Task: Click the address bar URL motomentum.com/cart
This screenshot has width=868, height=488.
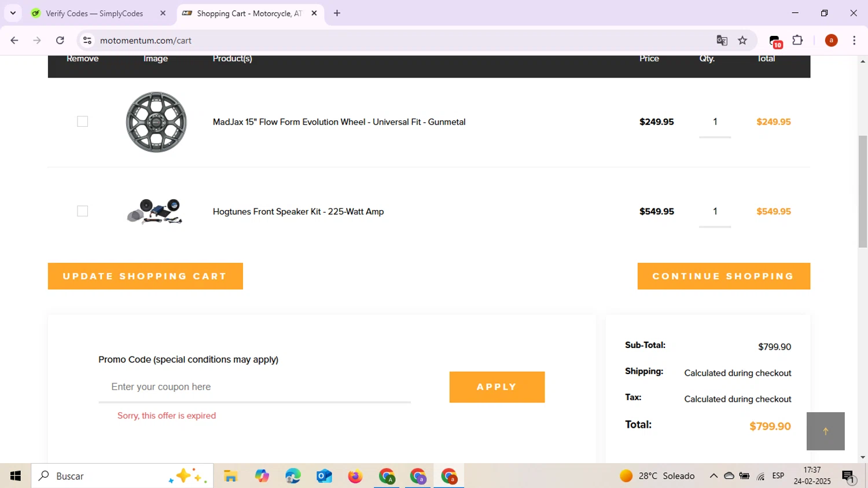Action: pos(145,41)
